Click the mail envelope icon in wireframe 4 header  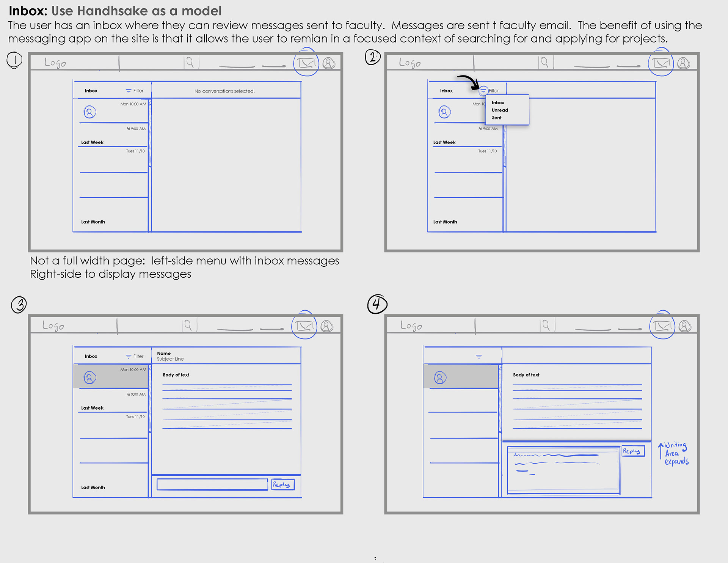pyautogui.click(x=662, y=325)
